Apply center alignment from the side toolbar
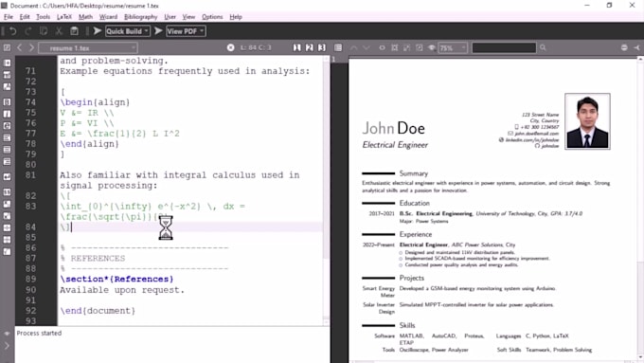The height and width of the screenshot is (363, 644). pyautogui.click(x=7, y=150)
